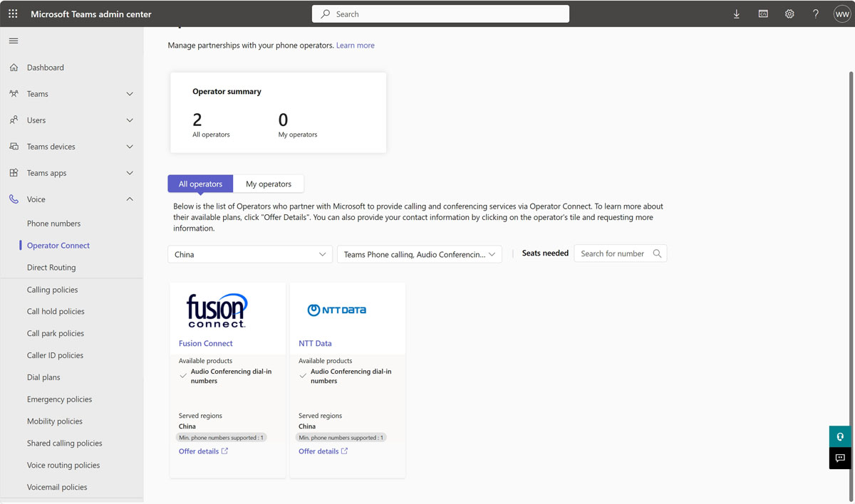Expand the Teams section chevron
The height and width of the screenshot is (504, 855).
(130, 94)
